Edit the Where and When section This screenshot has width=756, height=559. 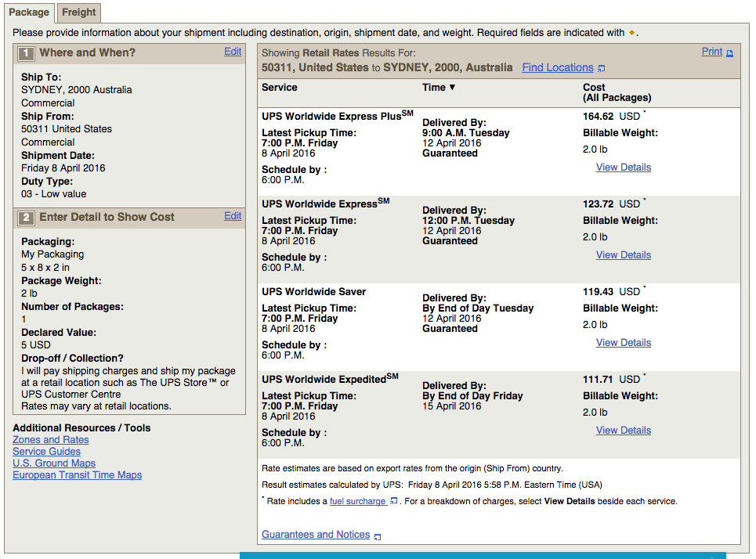[233, 52]
